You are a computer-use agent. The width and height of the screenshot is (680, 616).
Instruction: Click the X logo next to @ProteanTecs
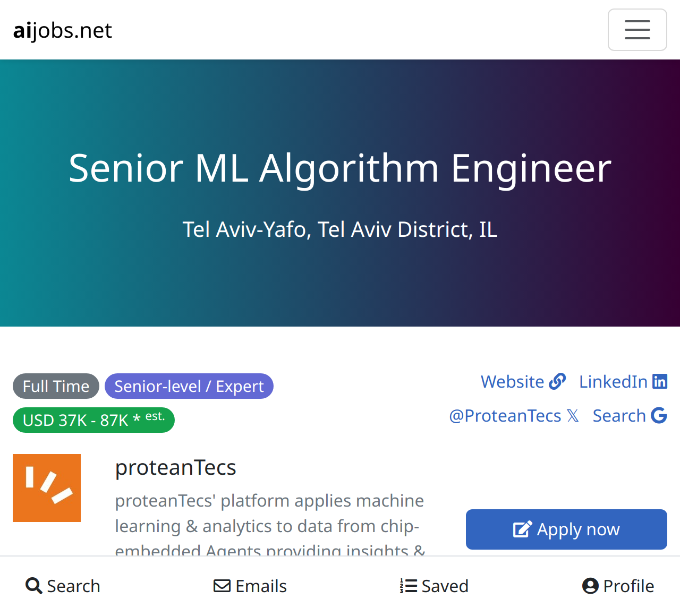point(573,415)
